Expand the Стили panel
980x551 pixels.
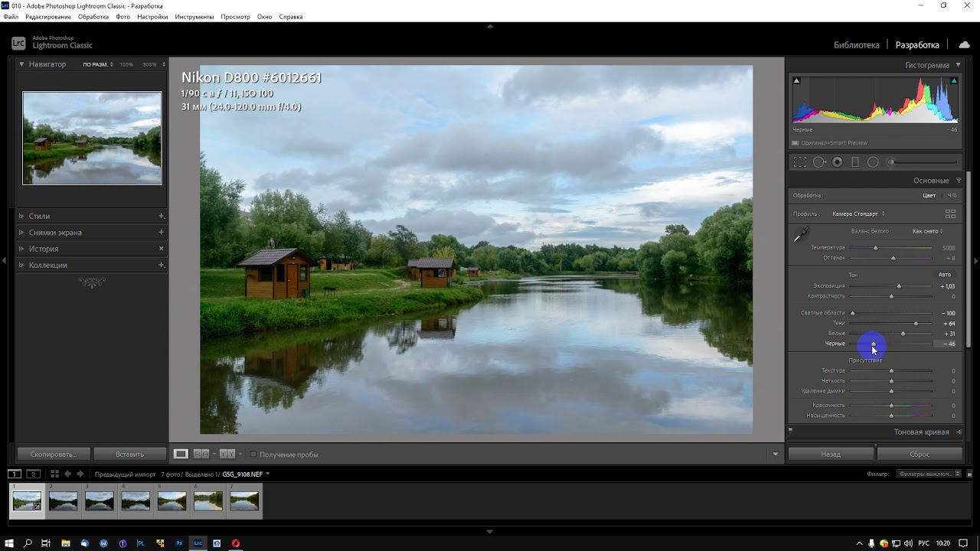pos(21,216)
